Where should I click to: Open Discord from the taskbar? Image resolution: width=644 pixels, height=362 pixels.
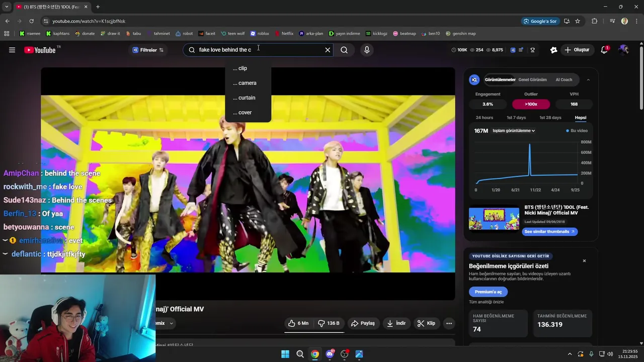330,354
